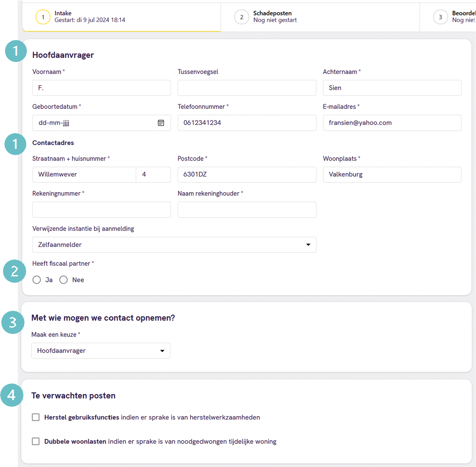Select radio button Ja under Heeft fiscaal partner
Screen dimensions: 476x467
(37, 280)
